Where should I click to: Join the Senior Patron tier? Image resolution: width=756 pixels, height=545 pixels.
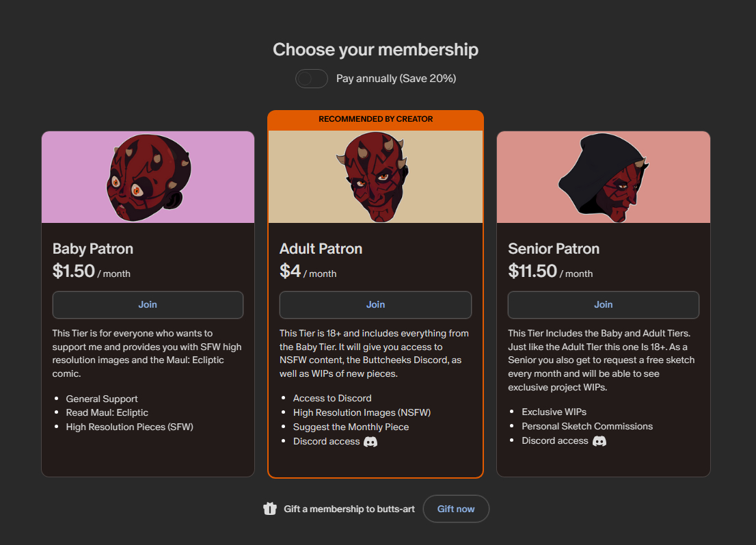(x=603, y=305)
